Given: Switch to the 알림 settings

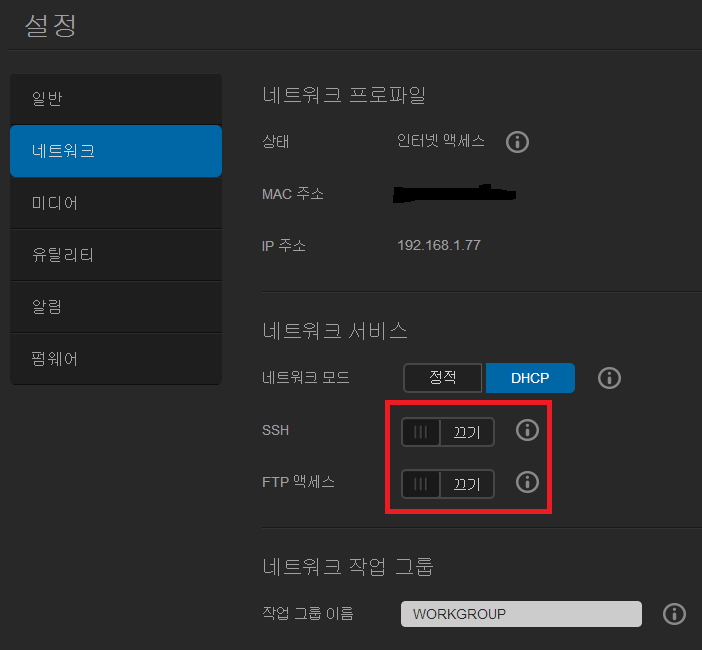Looking at the screenshot, I should click(x=115, y=307).
